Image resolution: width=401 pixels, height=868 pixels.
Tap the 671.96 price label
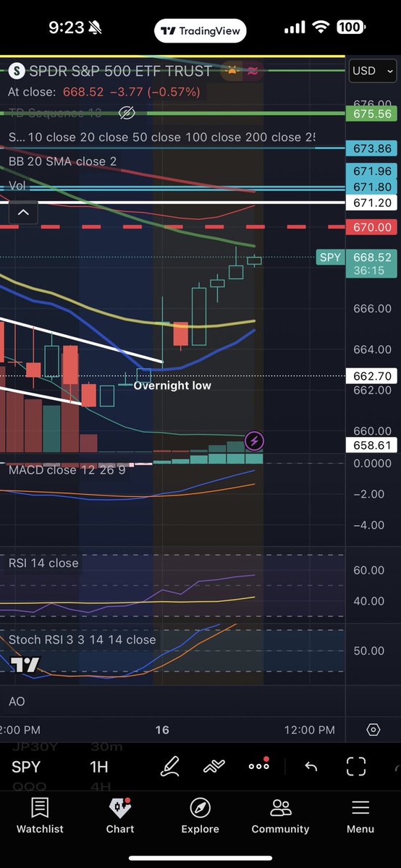click(x=372, y=171)
